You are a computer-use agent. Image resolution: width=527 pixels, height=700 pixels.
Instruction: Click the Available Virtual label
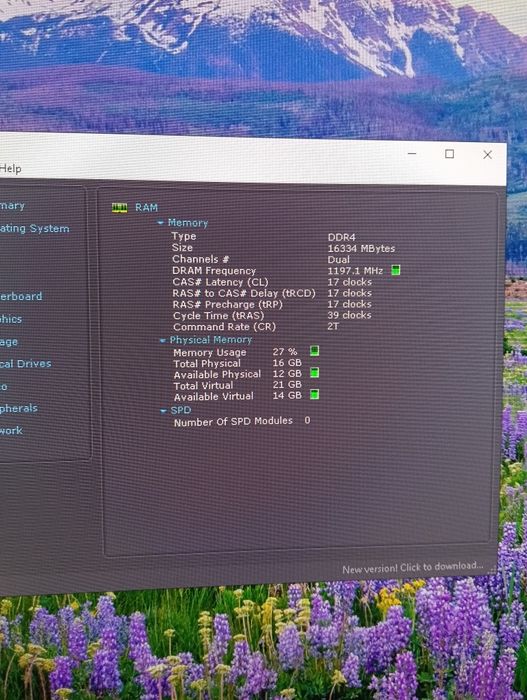pyautogui.click(x=214, y=396)
